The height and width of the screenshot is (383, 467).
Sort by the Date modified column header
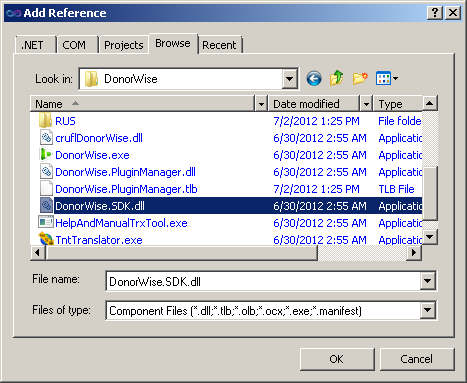pos(313,104)
